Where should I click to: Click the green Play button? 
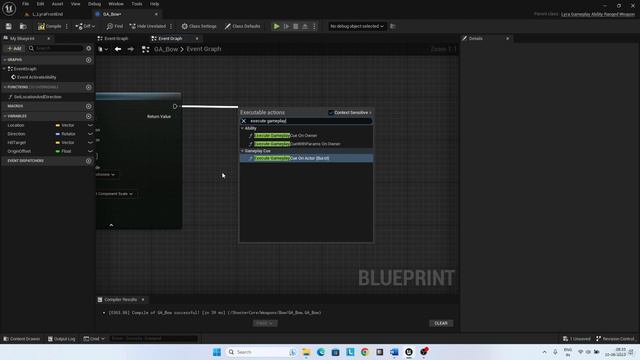click(x=276, y=26)
